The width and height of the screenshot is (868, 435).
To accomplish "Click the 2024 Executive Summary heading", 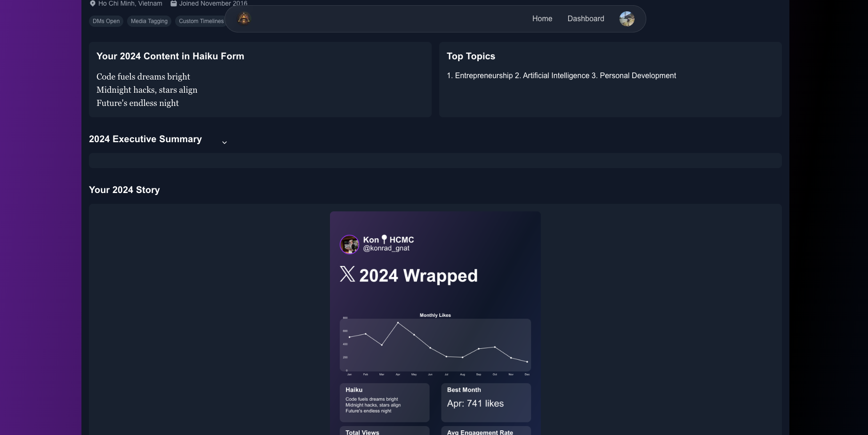I will [145, 139].
